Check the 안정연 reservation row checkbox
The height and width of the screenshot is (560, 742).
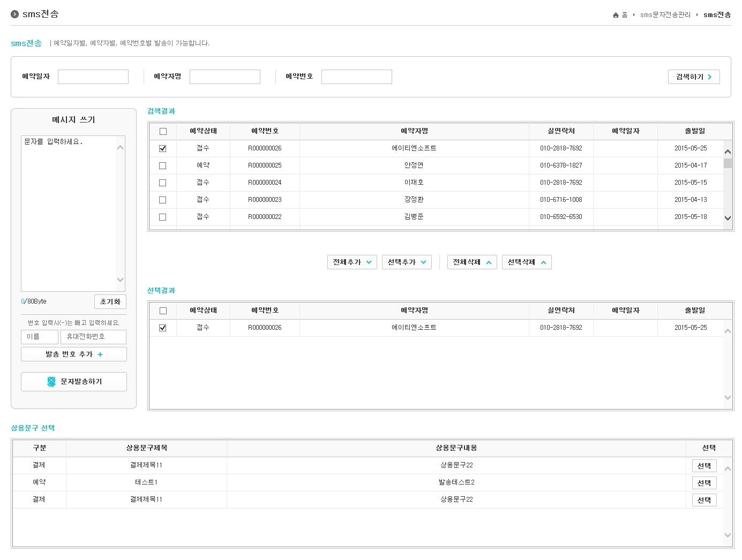163,165
